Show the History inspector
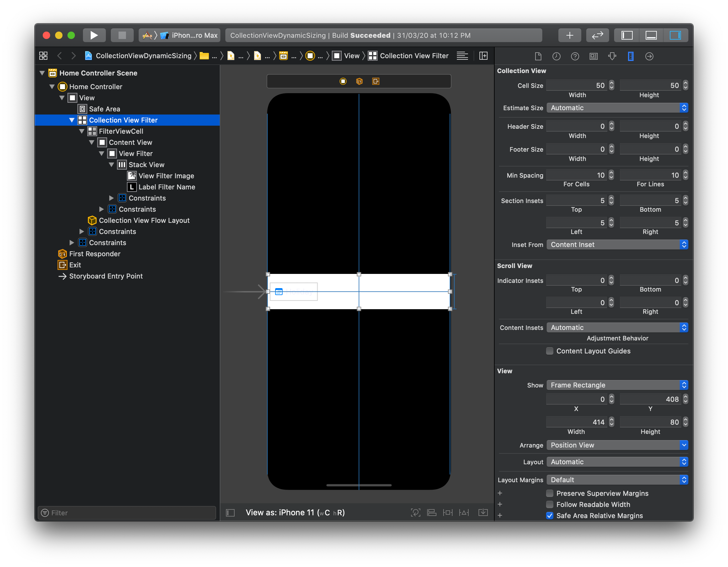 [556, 56]
